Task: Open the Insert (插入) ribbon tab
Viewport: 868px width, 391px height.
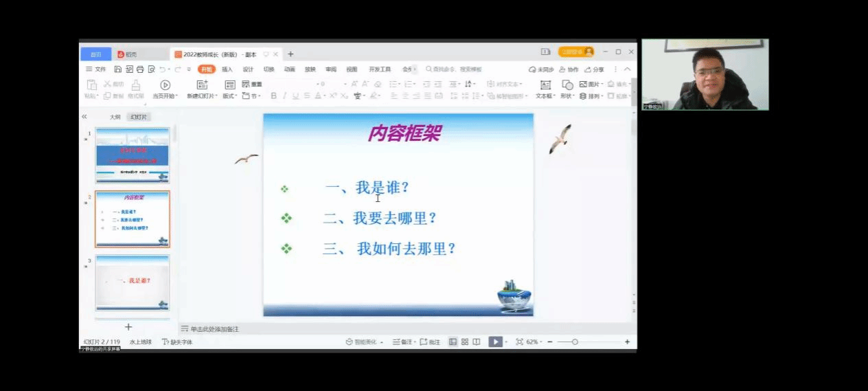Action: click(227, 69)
